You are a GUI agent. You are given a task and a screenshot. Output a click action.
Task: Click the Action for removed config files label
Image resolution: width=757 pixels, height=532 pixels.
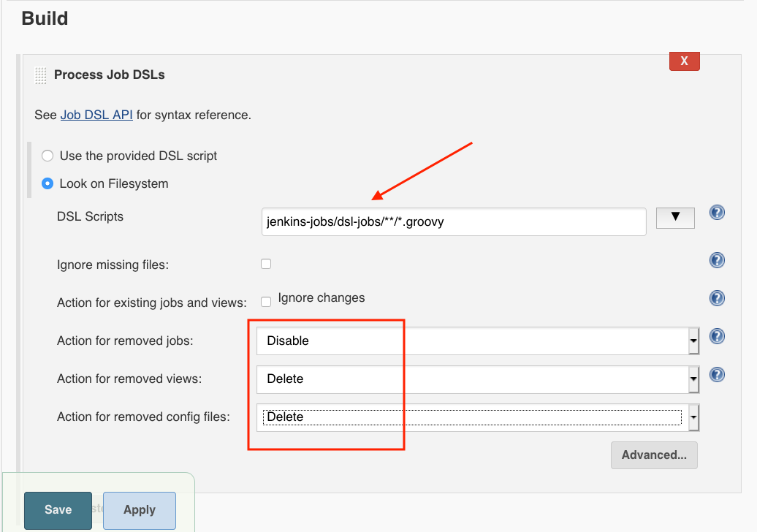click(143, 417)
